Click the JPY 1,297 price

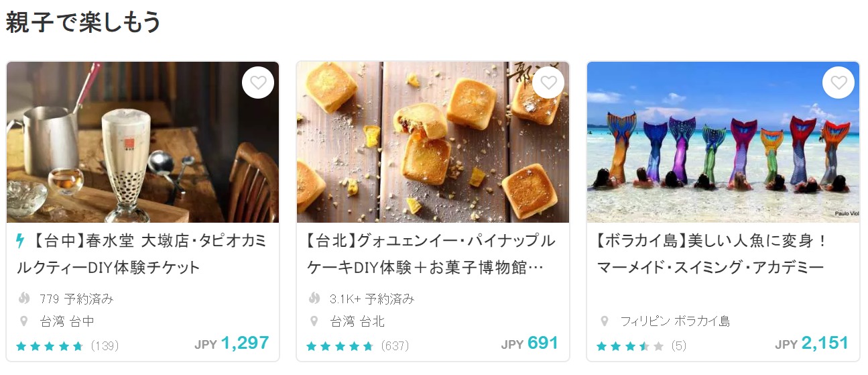(232, 343)
